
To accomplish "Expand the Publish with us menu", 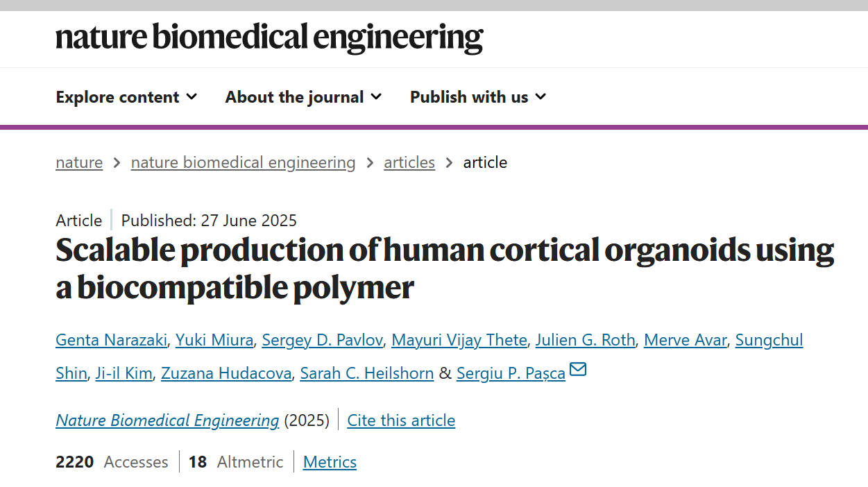I will tap(477, 97).
